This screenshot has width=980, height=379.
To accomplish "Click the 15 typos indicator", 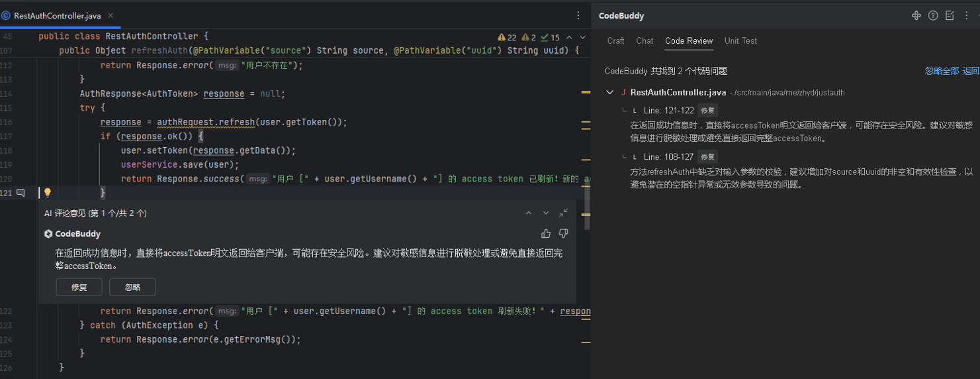I will (x=551, y=38).
